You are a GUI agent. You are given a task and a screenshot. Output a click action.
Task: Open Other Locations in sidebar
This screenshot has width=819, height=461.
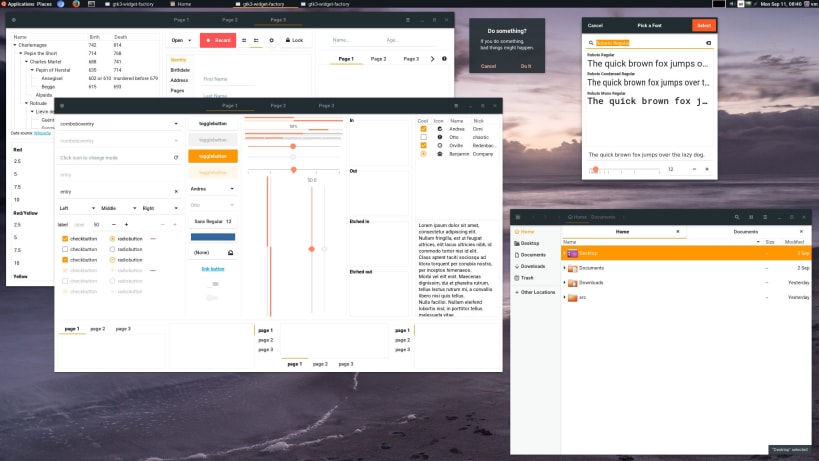535,292
